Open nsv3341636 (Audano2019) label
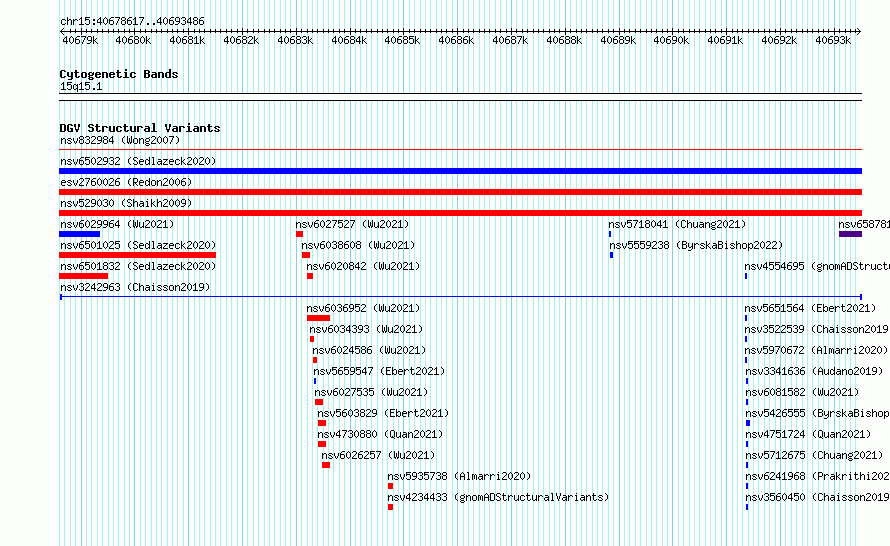890x546 pixels. [x=814, y=371]
